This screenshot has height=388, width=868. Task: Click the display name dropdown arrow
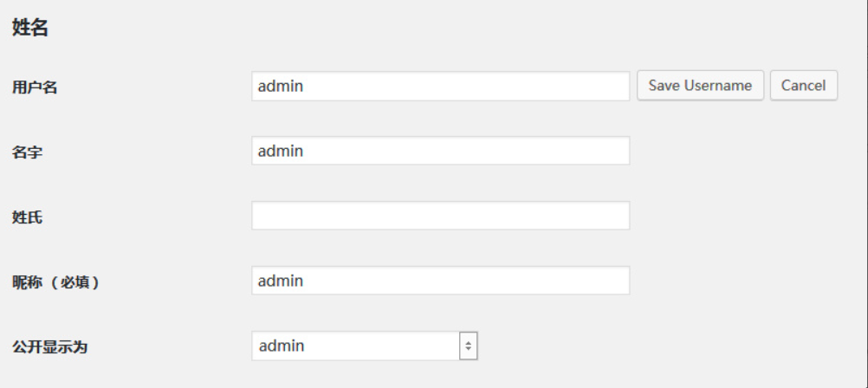469,346
